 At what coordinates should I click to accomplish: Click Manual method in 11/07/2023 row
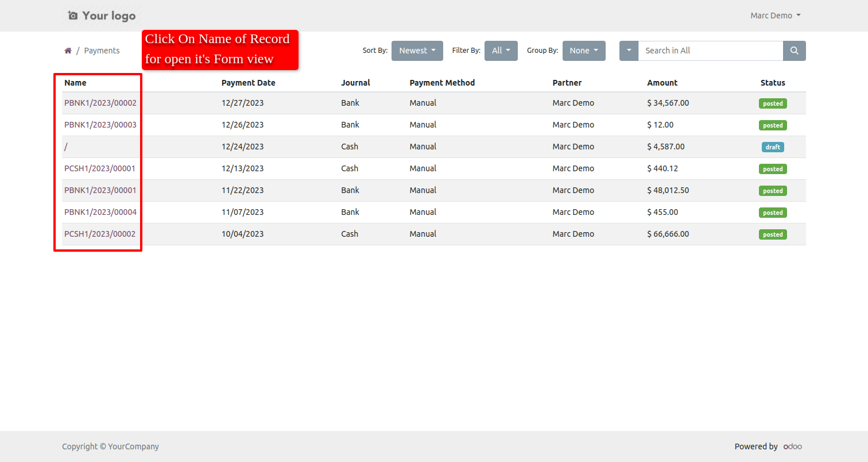[423, 212]
